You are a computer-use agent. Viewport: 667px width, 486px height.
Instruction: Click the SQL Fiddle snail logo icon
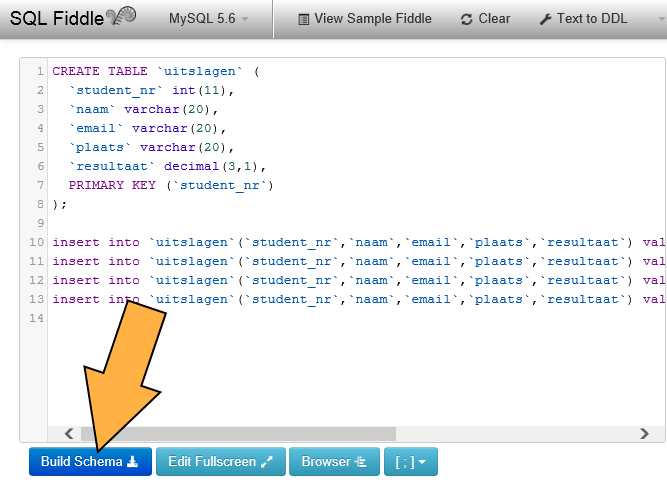point(118,18)
